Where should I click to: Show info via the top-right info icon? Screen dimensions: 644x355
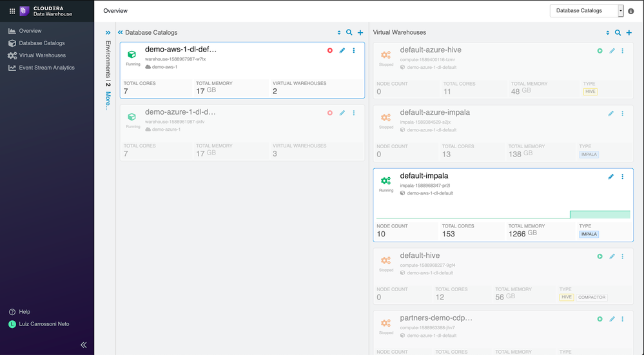click(631, 11)
